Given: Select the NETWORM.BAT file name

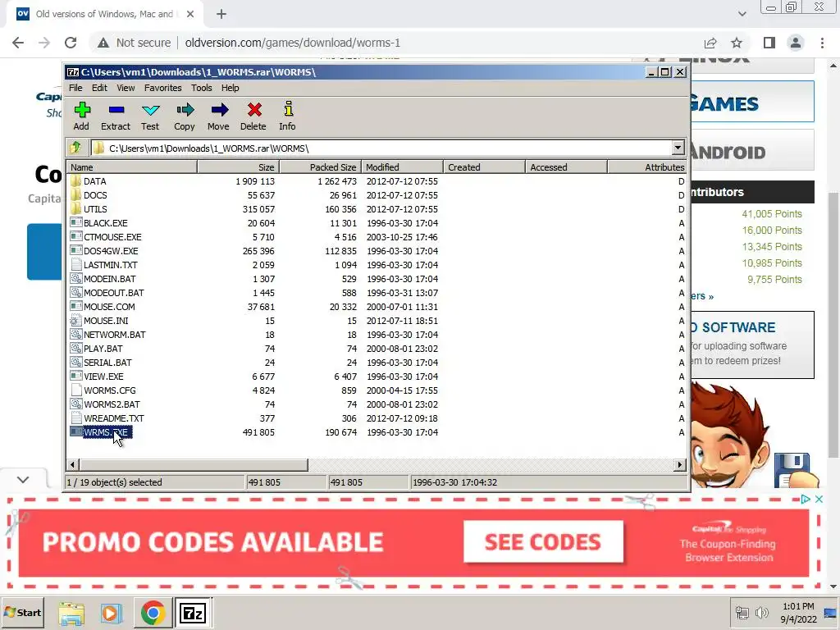Looking at the screenshot, I should tap(115, 335).
